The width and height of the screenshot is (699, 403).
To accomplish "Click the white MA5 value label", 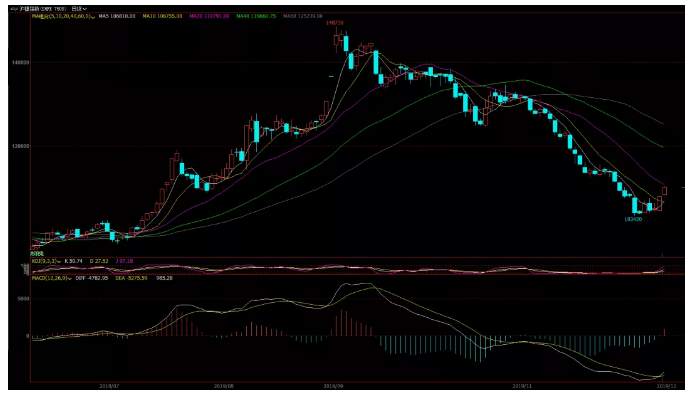I will click(x=117, y=16).
